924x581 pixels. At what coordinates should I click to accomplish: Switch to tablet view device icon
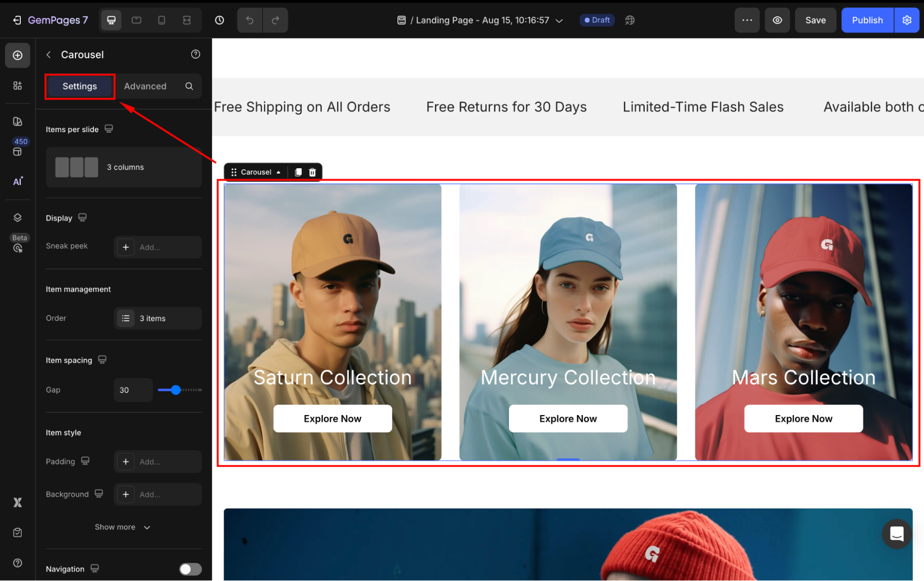[136, 20]
